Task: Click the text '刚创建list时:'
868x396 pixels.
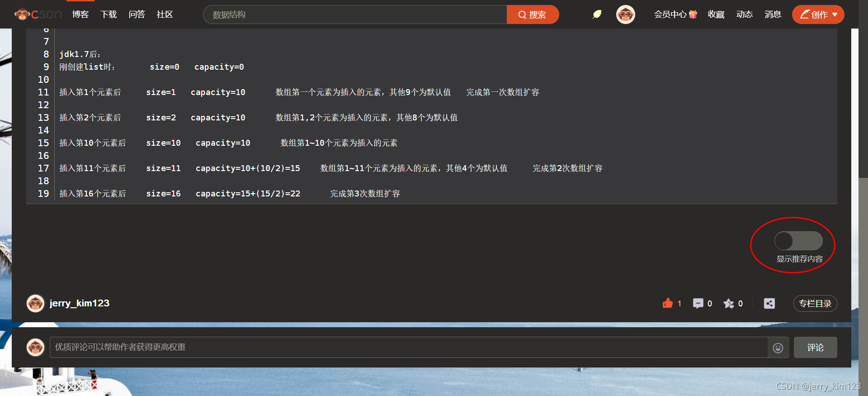Action: click(87, 67)
